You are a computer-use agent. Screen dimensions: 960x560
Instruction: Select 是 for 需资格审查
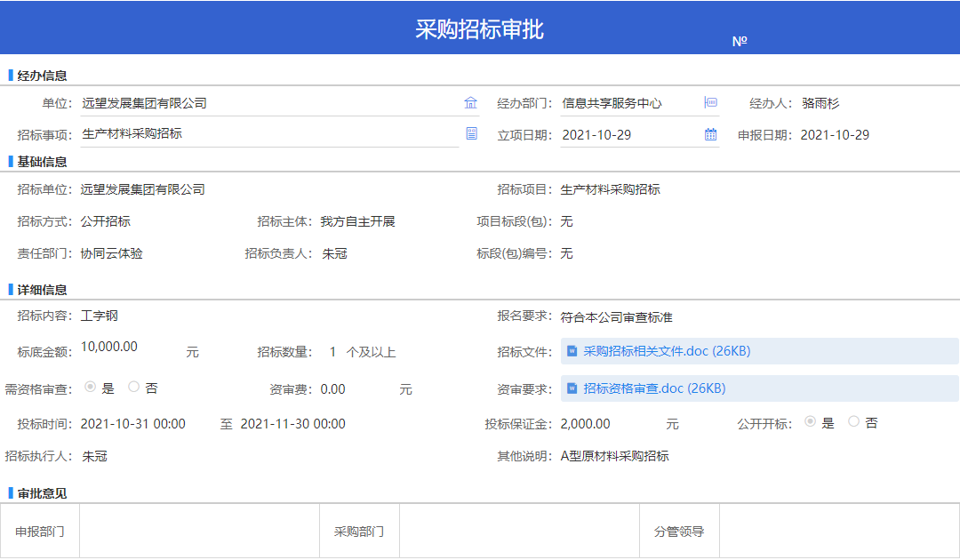point(90,387)
